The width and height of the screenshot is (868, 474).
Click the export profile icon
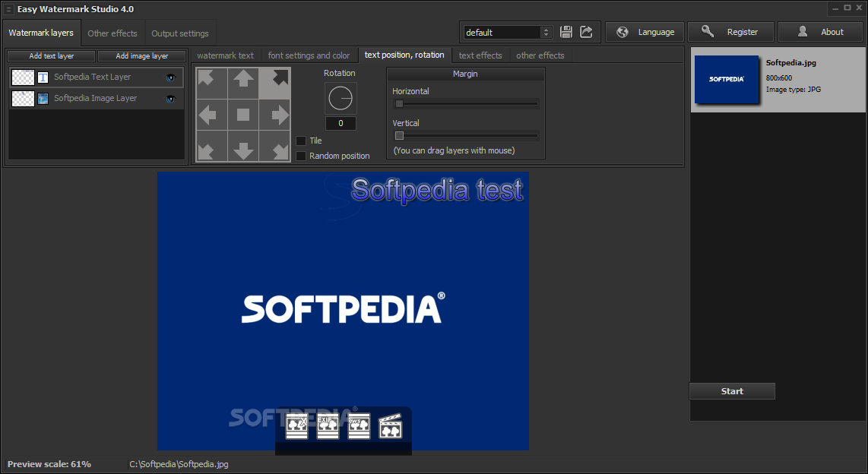tap(586, 32)
